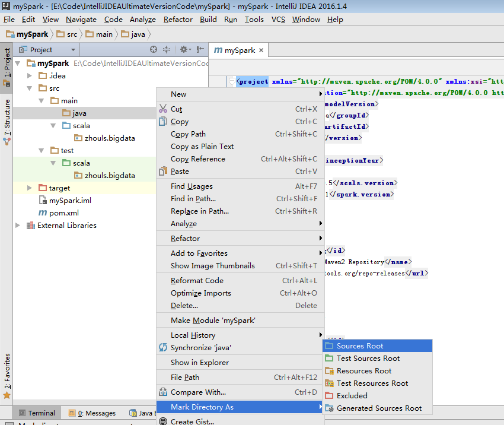The height and width of the screenshot is (425, 504).
Task: Select Make Module 'mySpark'
Action: click(x=240, y=321)
